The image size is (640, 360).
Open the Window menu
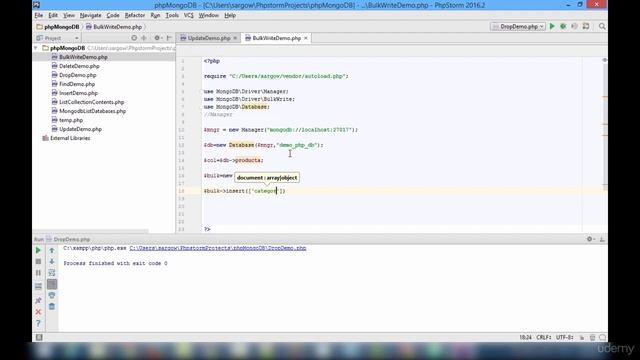point(209,16)
